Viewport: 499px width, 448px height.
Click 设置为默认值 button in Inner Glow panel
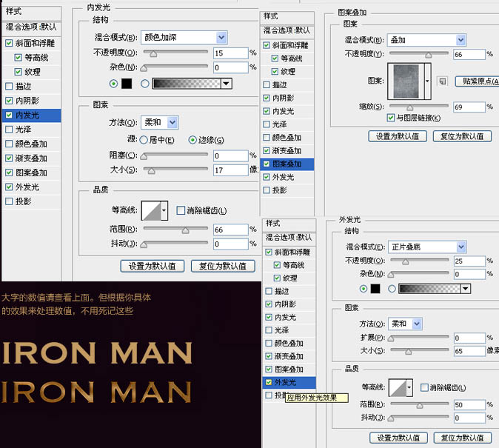coord(153,266)
